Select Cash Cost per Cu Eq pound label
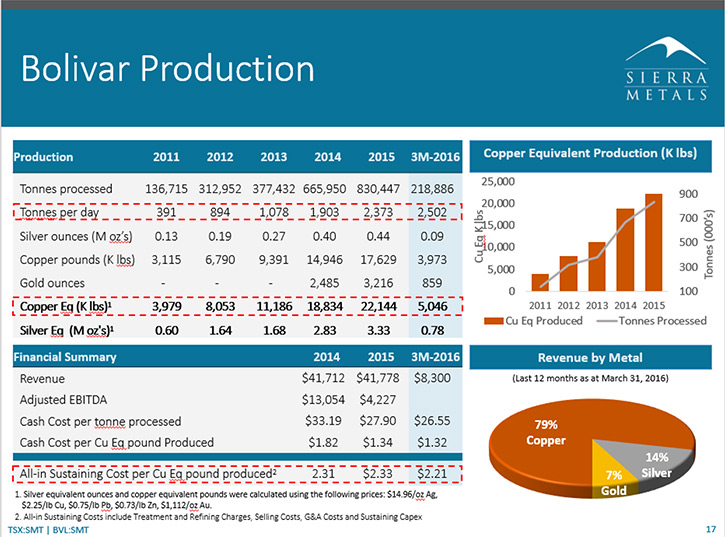Image resolution: width=725 pixels, height=537 pixels. 117,443
